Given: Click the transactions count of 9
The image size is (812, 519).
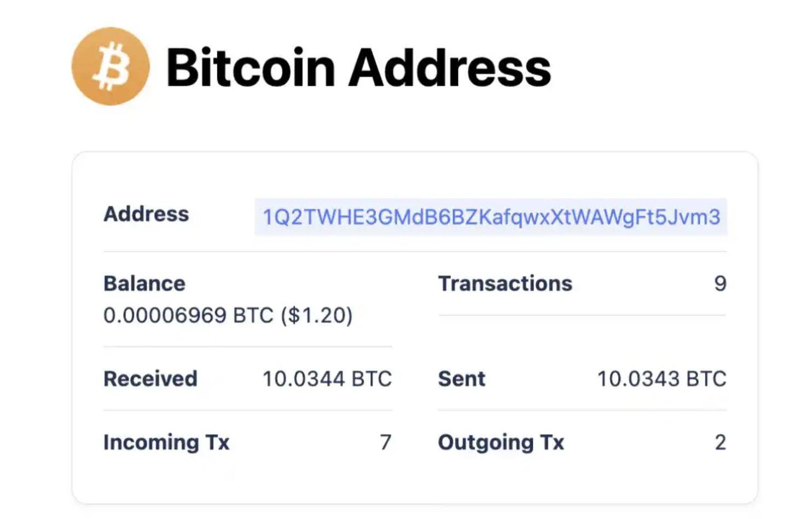Looking at the screenshot, I should click(720, 284).
